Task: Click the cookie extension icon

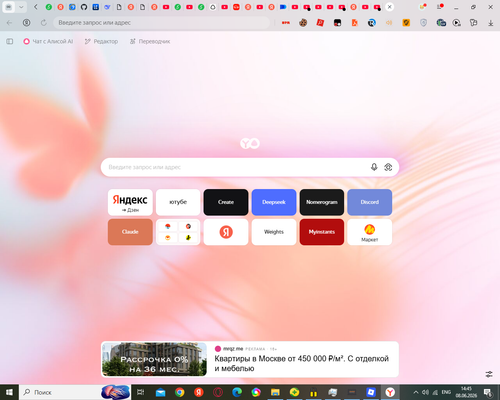Action: (x=303, y=23)
